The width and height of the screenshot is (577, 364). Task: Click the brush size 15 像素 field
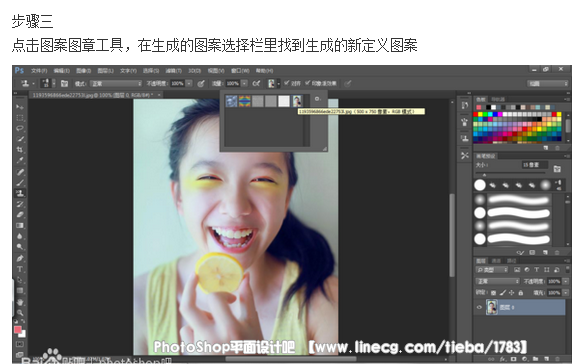(x=535, y=165)
